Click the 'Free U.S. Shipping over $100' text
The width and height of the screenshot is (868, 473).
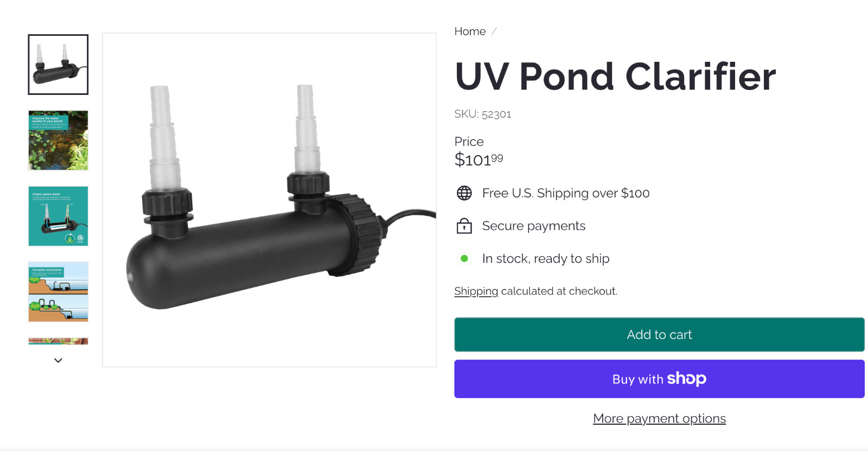566,193
